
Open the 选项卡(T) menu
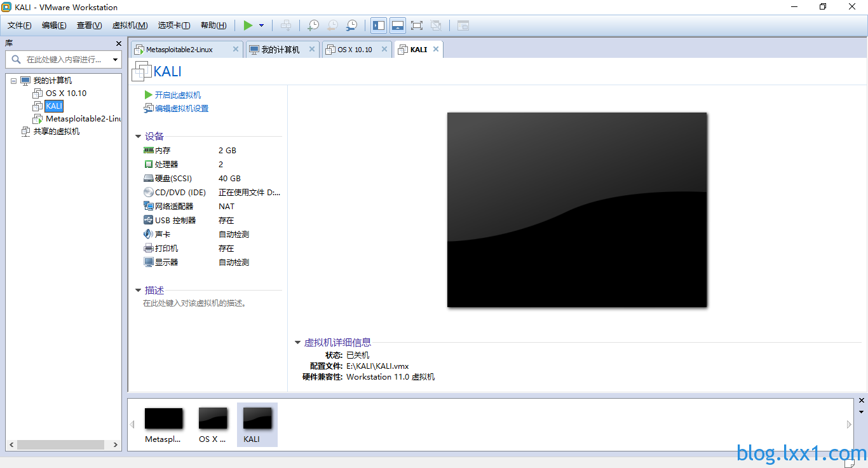click(x=174, y=25)
